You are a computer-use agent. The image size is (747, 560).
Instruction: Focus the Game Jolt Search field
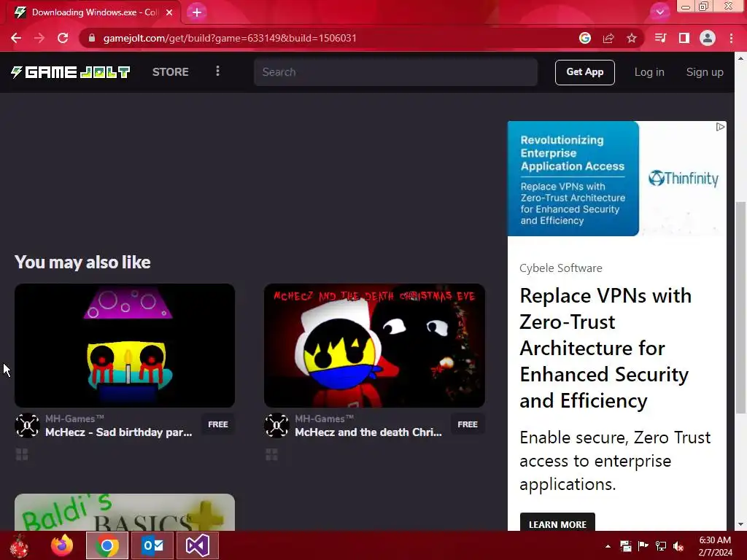tap(395, 72)
